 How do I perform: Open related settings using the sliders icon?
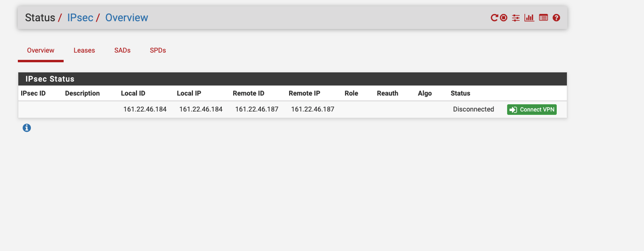point(516,18)
